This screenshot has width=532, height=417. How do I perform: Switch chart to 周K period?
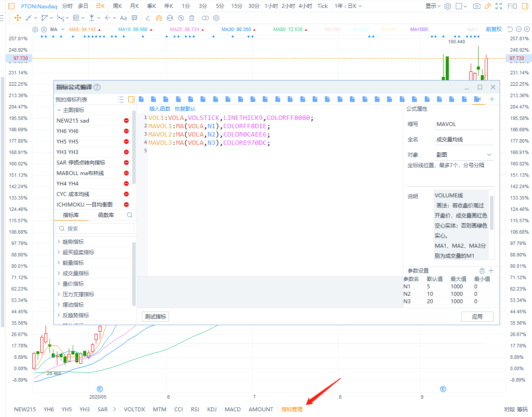[x=117, y=6]
